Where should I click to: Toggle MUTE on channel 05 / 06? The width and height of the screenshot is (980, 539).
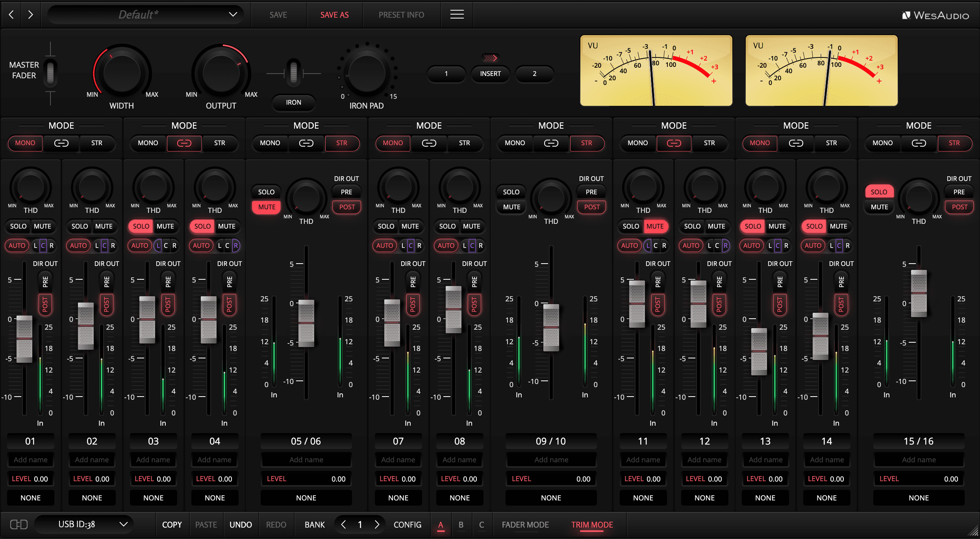pyautogui.click(x=267, y=207)
